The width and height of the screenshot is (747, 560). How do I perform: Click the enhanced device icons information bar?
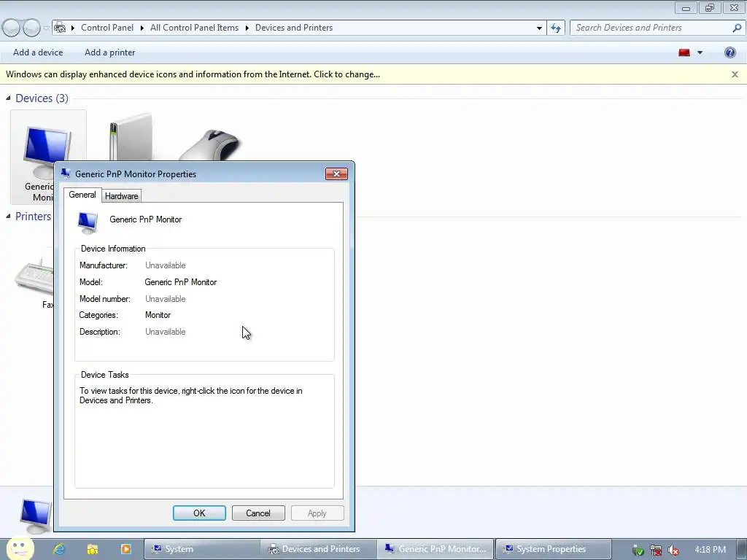193,74
